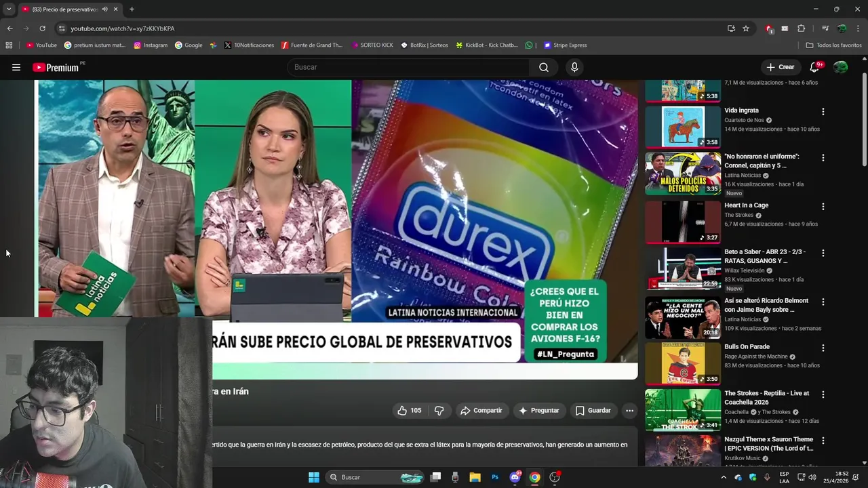Dislike the video
868x488 pixels.
pyautogui.click(x=439, y=411)
